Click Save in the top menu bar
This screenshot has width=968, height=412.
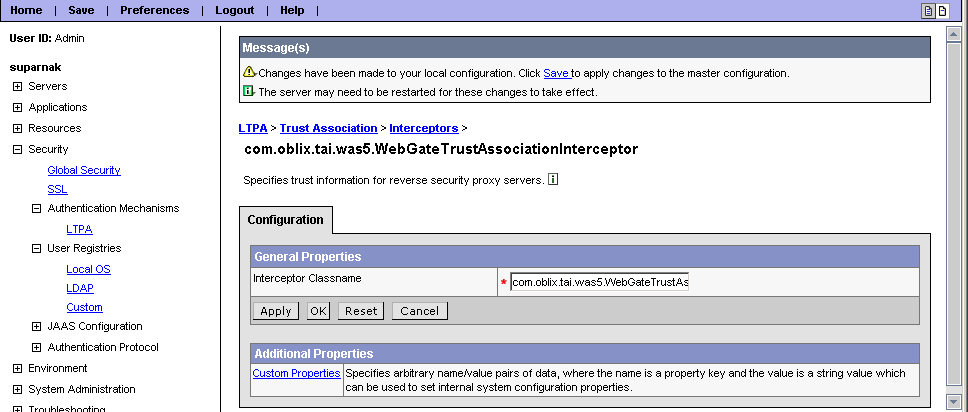(x=81, y=10)
